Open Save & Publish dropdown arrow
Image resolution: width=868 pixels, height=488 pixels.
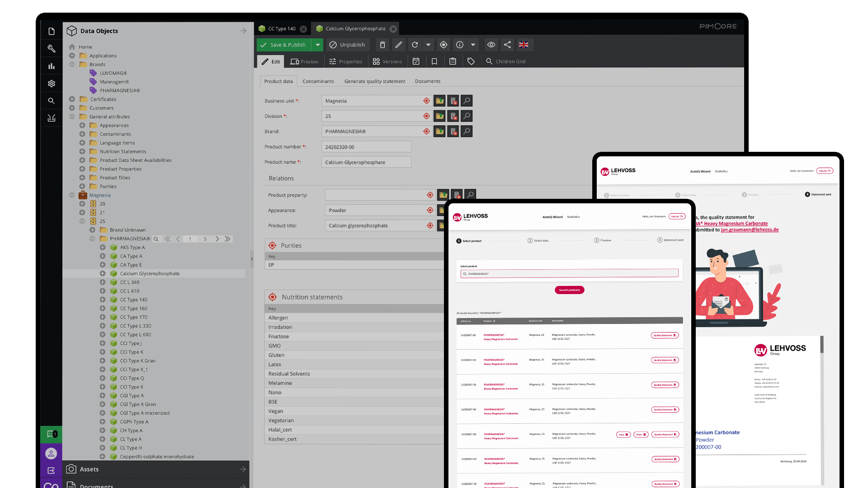point(318,45)
